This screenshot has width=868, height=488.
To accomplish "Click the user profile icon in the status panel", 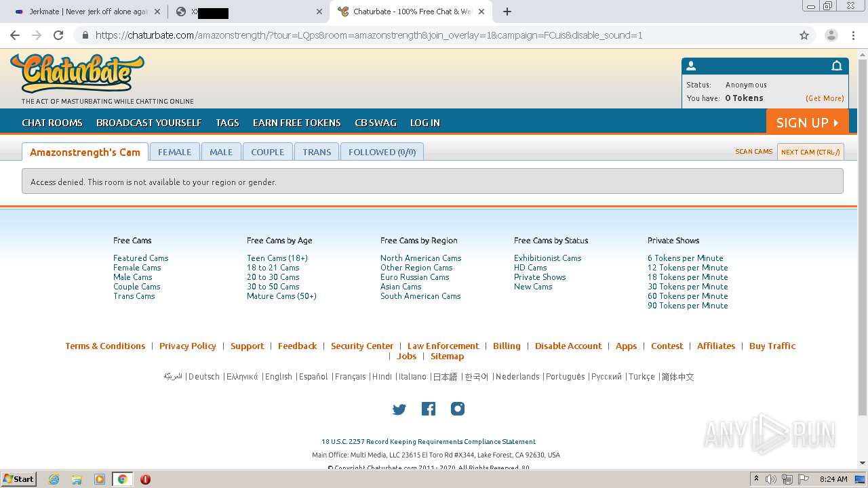I will [691, 66].
